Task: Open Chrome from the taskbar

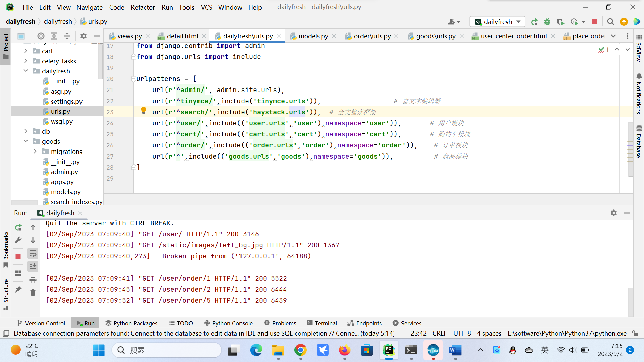Action: pyautogui.click(x=300, y=350)
